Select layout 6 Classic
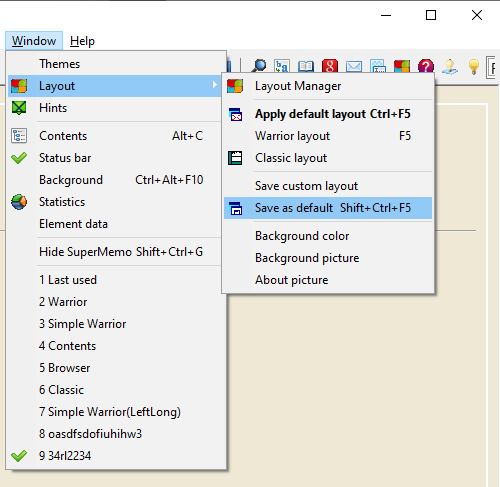500x487 pixels. click(x=116, y=390)
